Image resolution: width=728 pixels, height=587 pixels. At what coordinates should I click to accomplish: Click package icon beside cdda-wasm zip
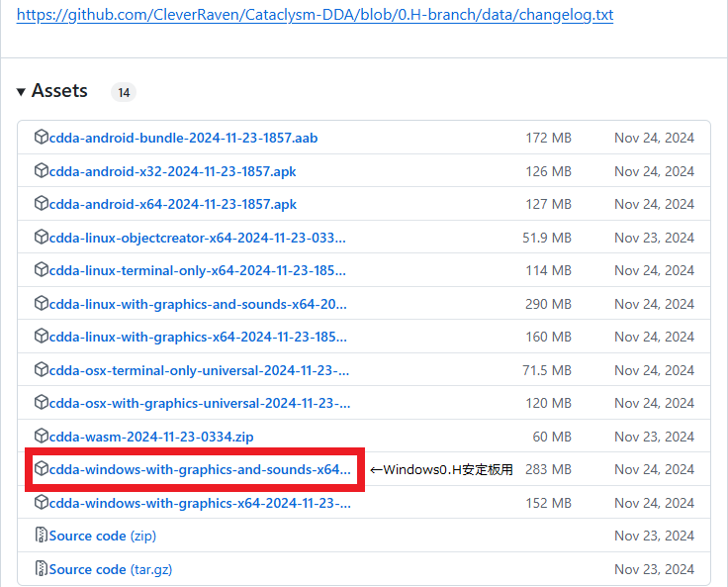[x=42, y=436]
